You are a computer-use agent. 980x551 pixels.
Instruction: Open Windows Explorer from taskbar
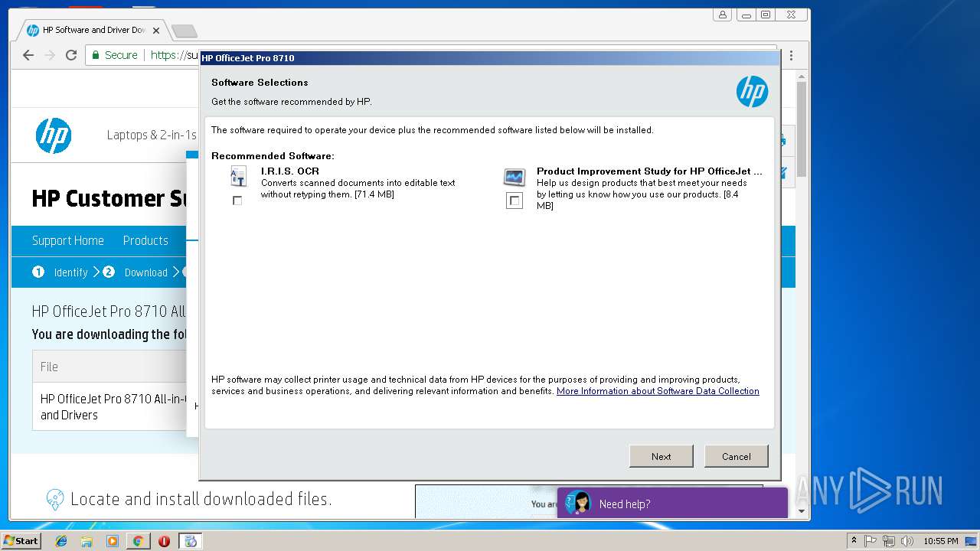click(87, 541)
